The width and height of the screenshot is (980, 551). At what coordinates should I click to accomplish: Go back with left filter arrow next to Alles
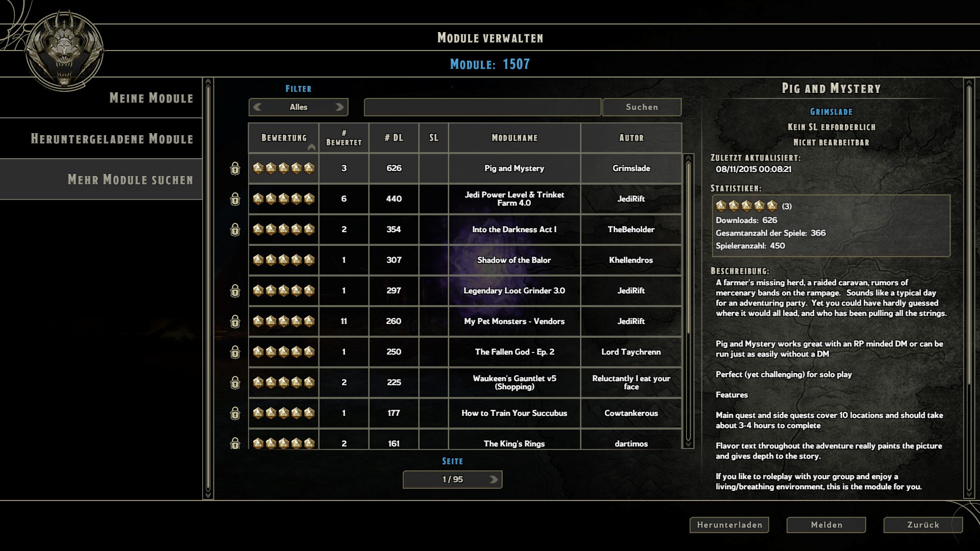point(257,107)
